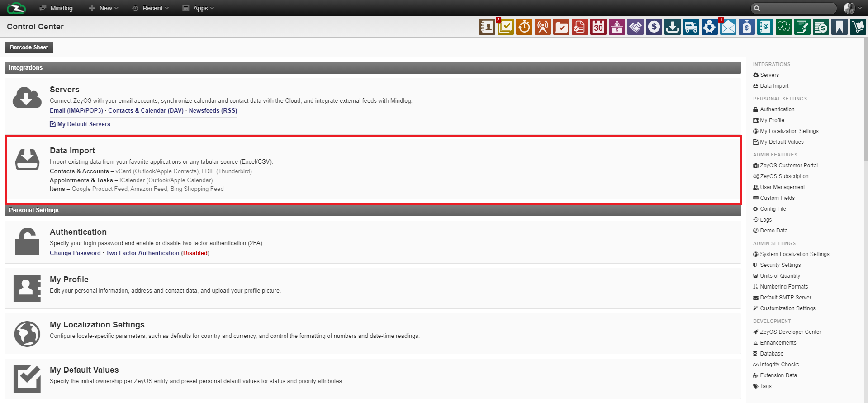Viewport: 868px width, 403px height.
Task: Open the Email (IMAP/POP3) link
Action: coord(76,111)
